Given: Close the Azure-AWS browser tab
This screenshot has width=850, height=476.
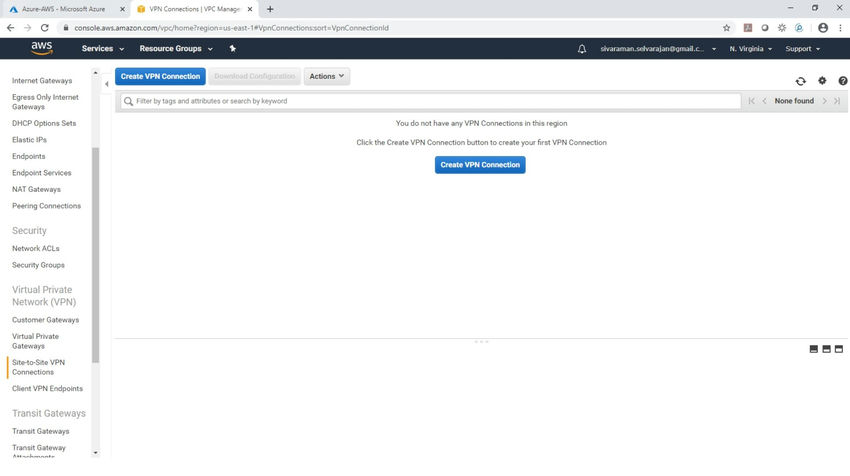Looking at the screenshot, I should [x=122, y=9].
